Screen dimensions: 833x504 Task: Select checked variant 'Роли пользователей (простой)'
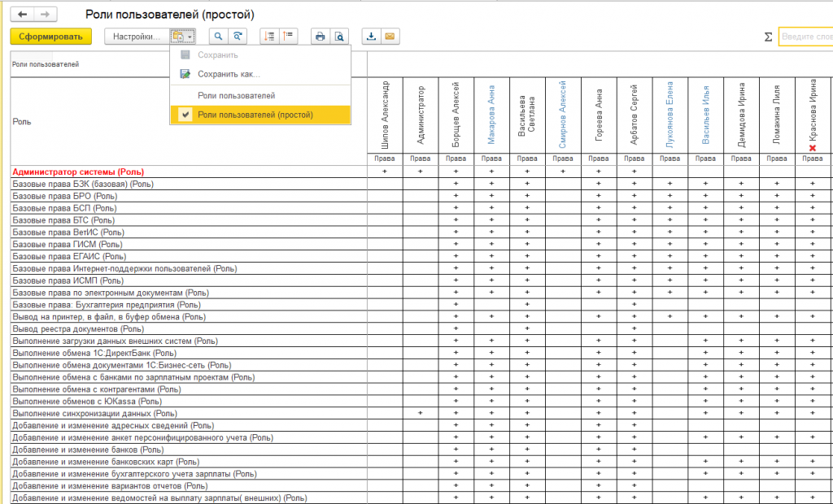255,115
